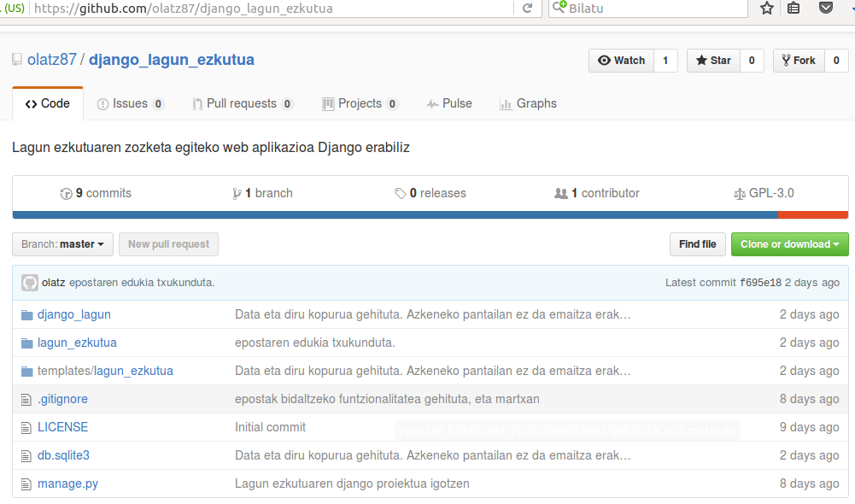Click the branch icon beside 1 branch
This screenshot has width=855, height=504.
[x=237, y=194]
